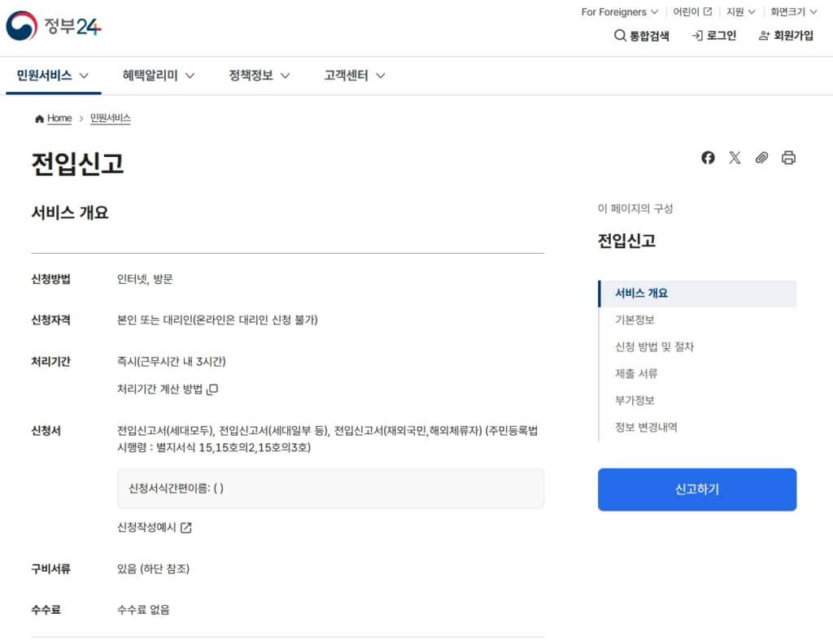Expand the 화면크기 dropdown
833x644 pixels.
[x=788, y=11]
